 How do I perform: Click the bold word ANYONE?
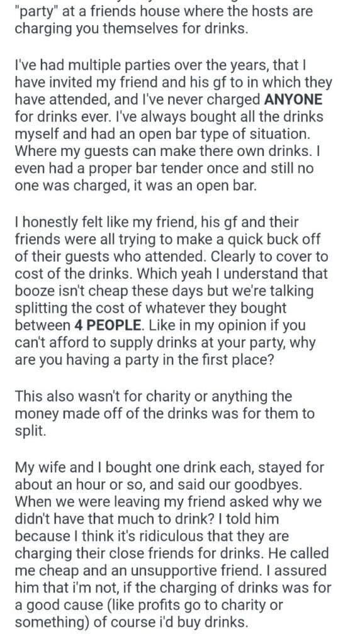tap(293, 99)
